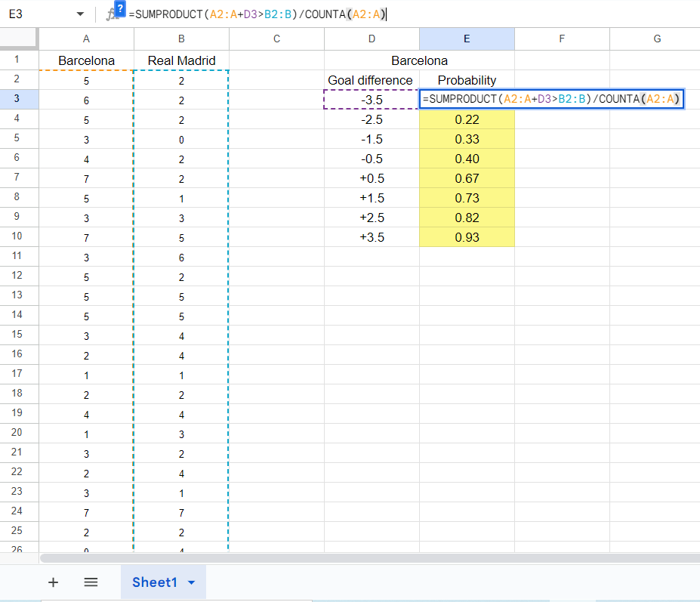This screenshot has height=602, width=700.
Task: Click the +3.5 goal difference cell
Action: [372, 237]
